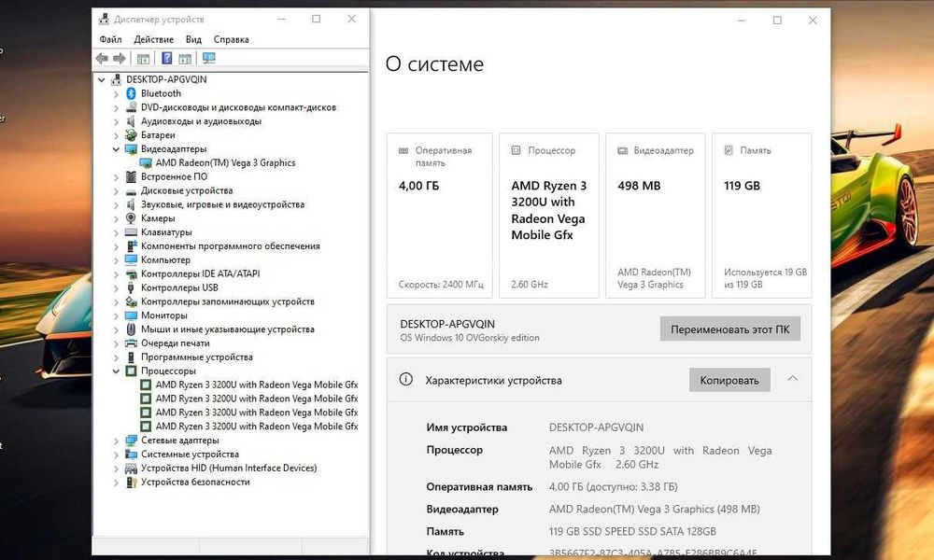The width and height of the screenshot is (934, 560).
Task: Expand the Дисковые устройства category
Action: point(116,191)
